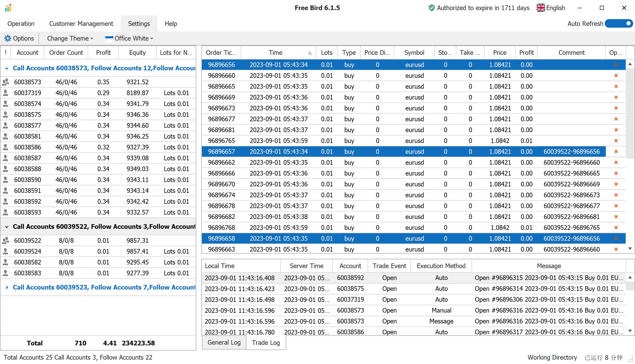
Task: Click the Execution Method column header
Action: [441, 266]
